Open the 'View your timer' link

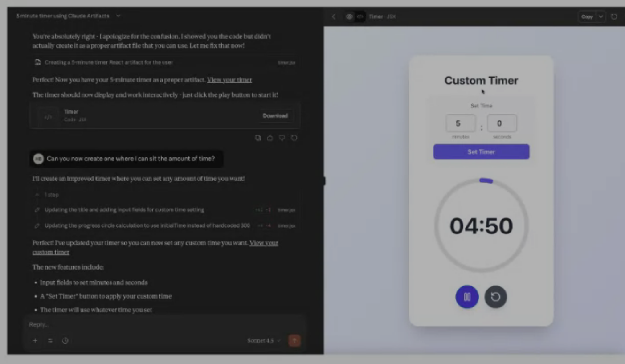tap(229, 80)
